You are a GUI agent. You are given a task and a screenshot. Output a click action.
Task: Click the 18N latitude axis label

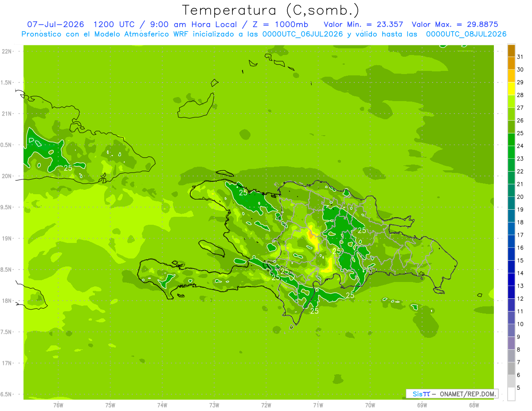[x=7, y=301]
